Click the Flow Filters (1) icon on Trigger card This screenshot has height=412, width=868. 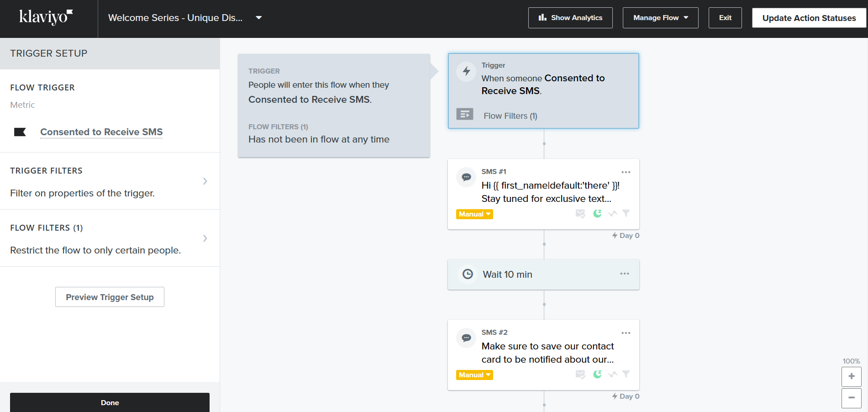465,114
